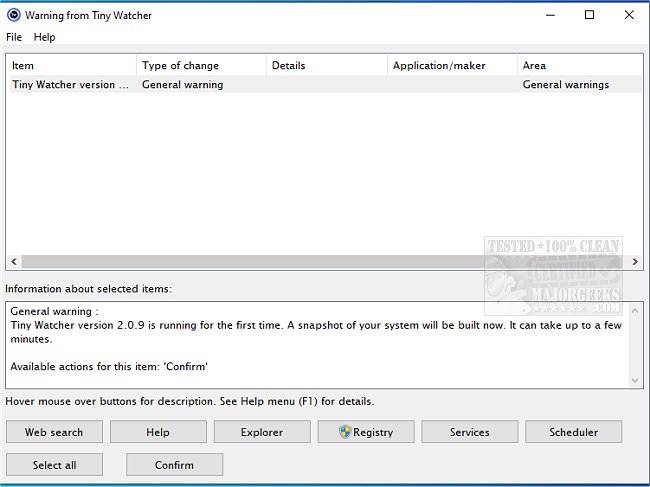Close the Warning from Tiny Watcher window
The width and height of the screenshot is (650, 487).
(629, 15)
